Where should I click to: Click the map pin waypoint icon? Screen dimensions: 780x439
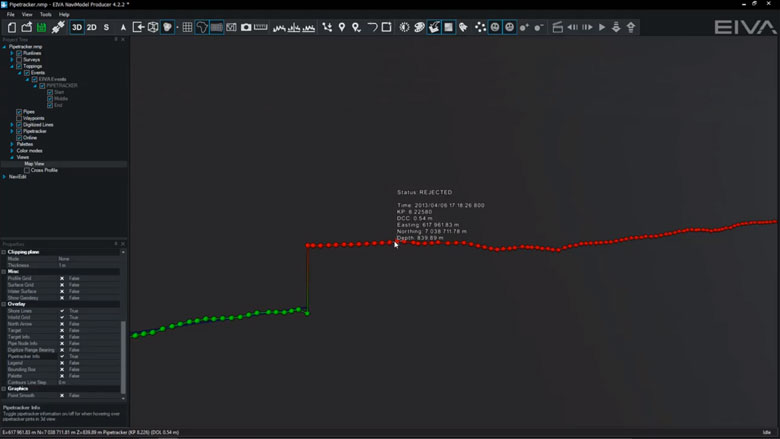click(342, 27)
